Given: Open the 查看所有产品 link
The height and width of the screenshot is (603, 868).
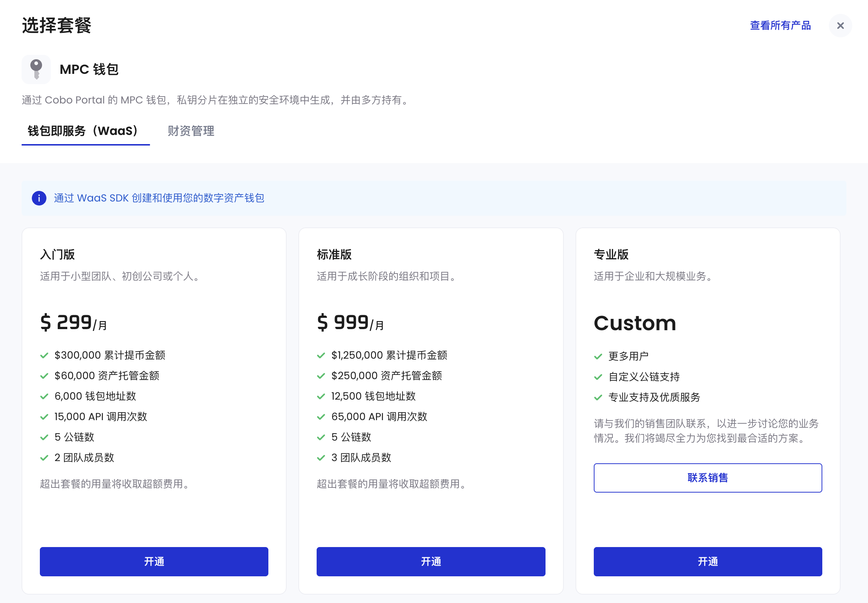Looking at the screenshot, I should coord(780,26).
